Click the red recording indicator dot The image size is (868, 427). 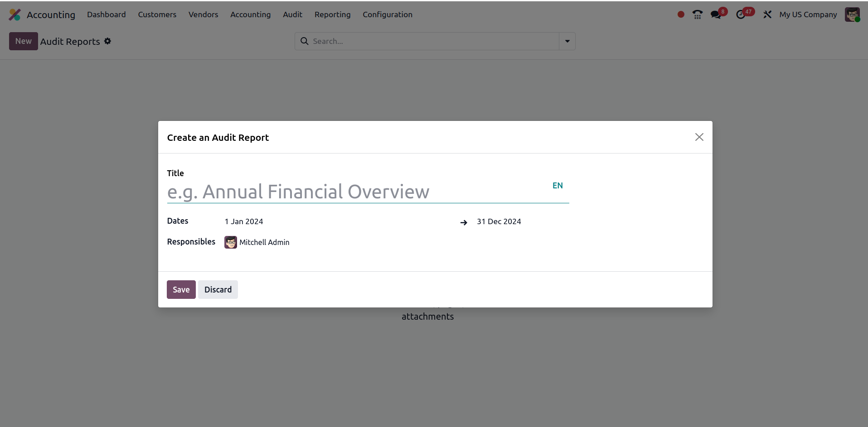681,14
